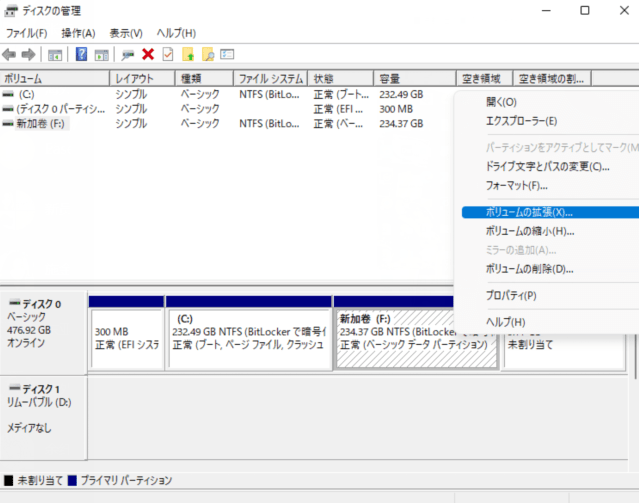Click the folder search magnifier icon
This screenshot has height=503, width=639.
[x=208, y=54]
